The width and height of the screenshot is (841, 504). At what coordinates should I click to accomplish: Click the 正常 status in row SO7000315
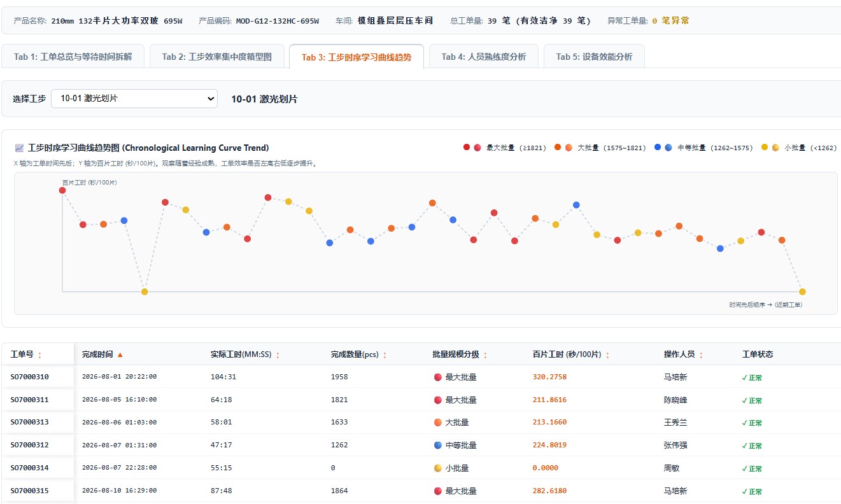point(752,491)
